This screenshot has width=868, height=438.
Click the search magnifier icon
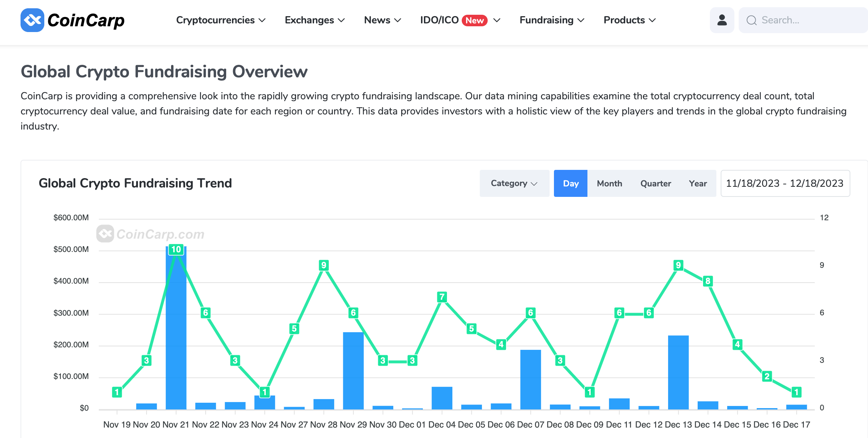coord(751,20)
